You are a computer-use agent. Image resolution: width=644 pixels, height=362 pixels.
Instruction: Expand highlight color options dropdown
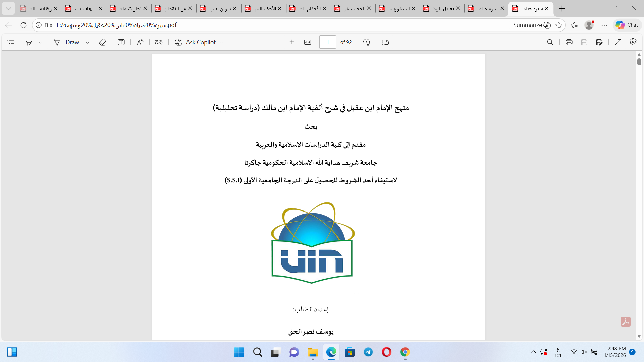40,42
